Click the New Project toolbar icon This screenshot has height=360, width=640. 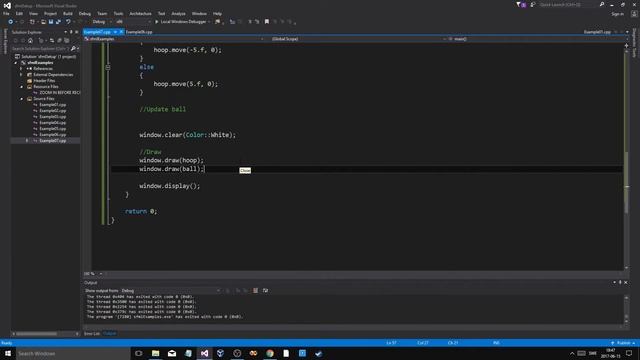pos(32,22)
